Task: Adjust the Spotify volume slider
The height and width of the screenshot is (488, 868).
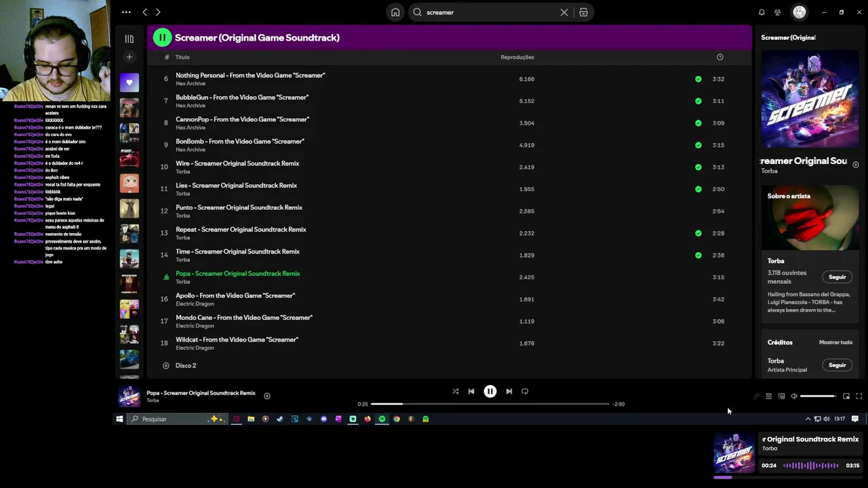Action: [818, 396]
